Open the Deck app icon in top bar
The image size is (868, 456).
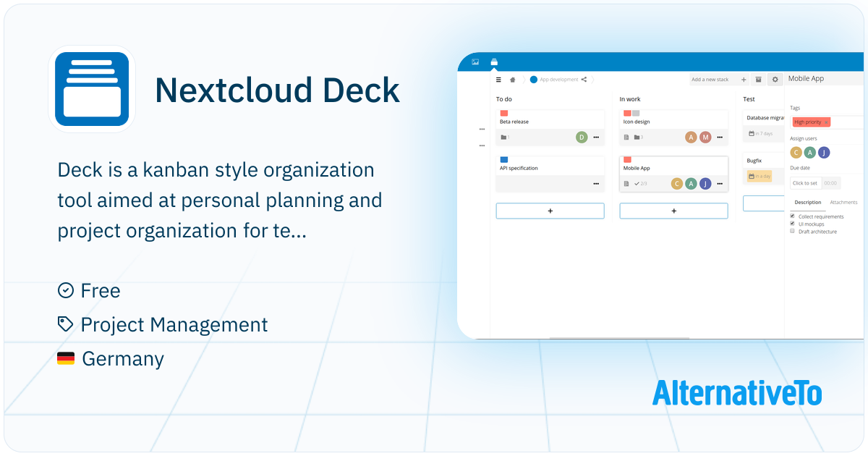pyautogui.click(x=494, y=62)
